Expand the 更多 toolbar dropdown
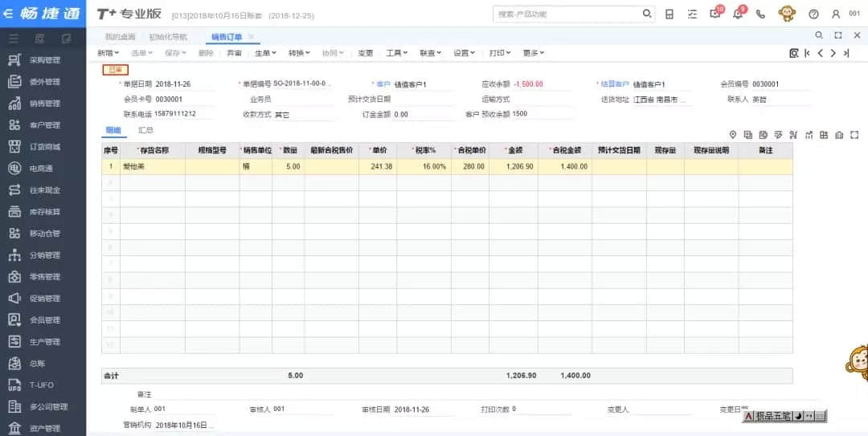The width and height of the screenshot is (868, 436). tap(533, 53)
